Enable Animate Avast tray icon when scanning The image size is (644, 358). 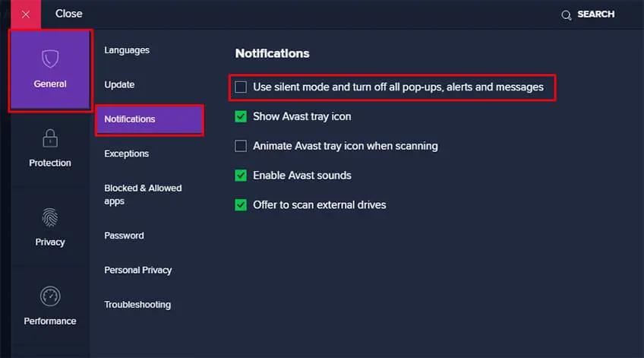(x=241, y=146)
